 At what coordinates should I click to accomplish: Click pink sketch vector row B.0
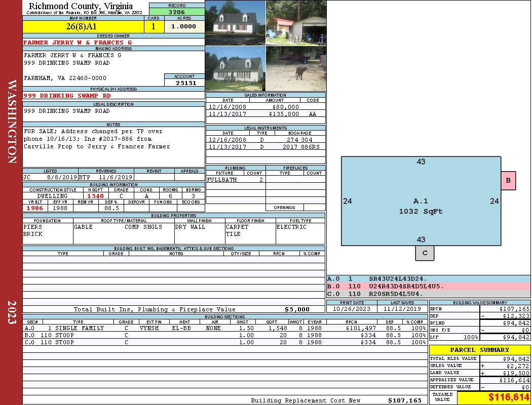429,287
